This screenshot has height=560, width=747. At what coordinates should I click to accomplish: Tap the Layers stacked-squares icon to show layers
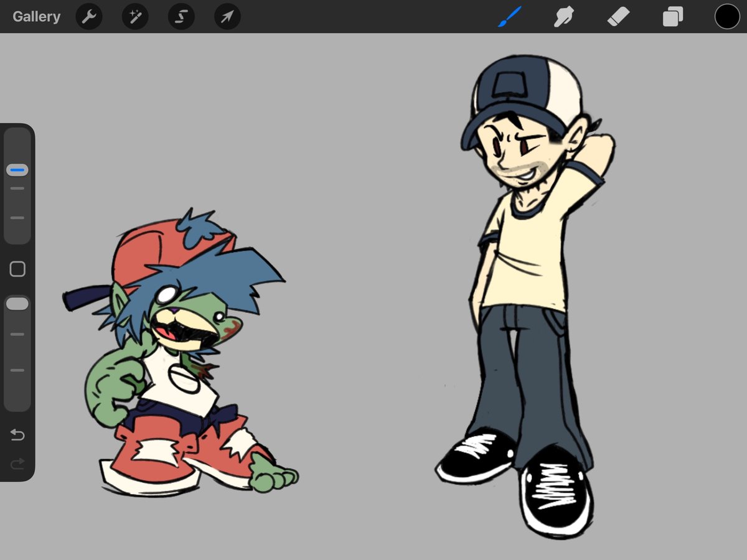672,17
